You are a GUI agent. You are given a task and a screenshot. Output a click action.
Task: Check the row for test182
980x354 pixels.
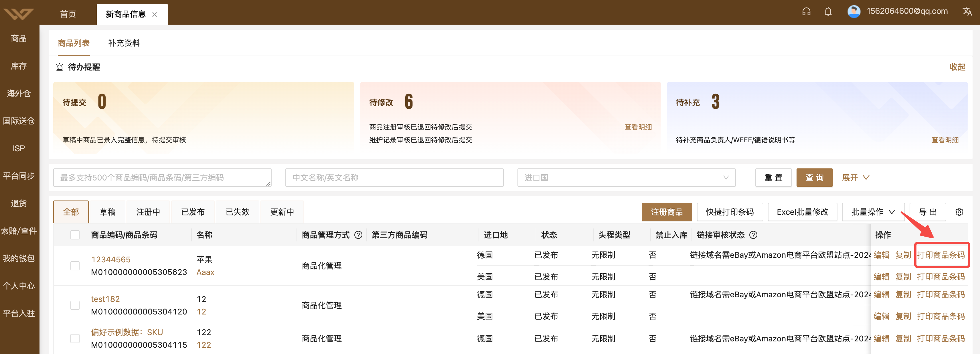[x=75, y=305]
